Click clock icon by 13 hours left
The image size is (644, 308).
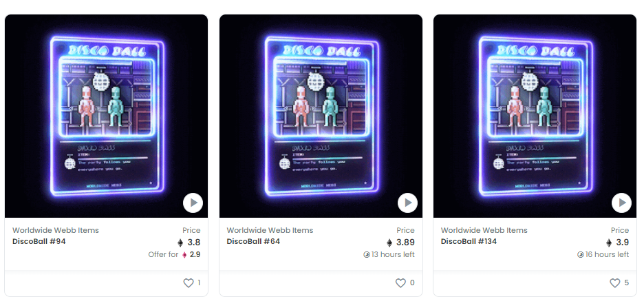tap(367, 255)
